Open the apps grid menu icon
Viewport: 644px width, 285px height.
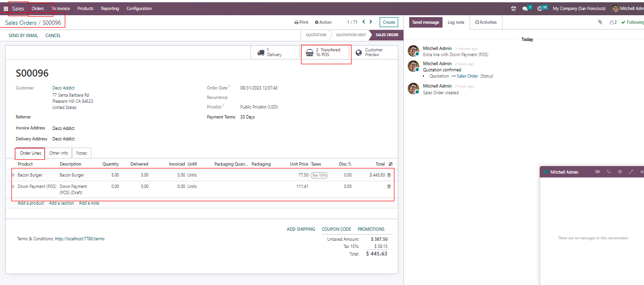point(6,9)
